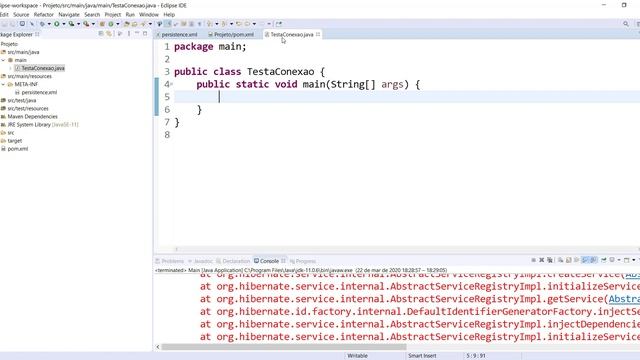This screenshot has height=360, width=640.
Task: Click the Remove All Terminated Launches icon
Action: click(550, 260)
